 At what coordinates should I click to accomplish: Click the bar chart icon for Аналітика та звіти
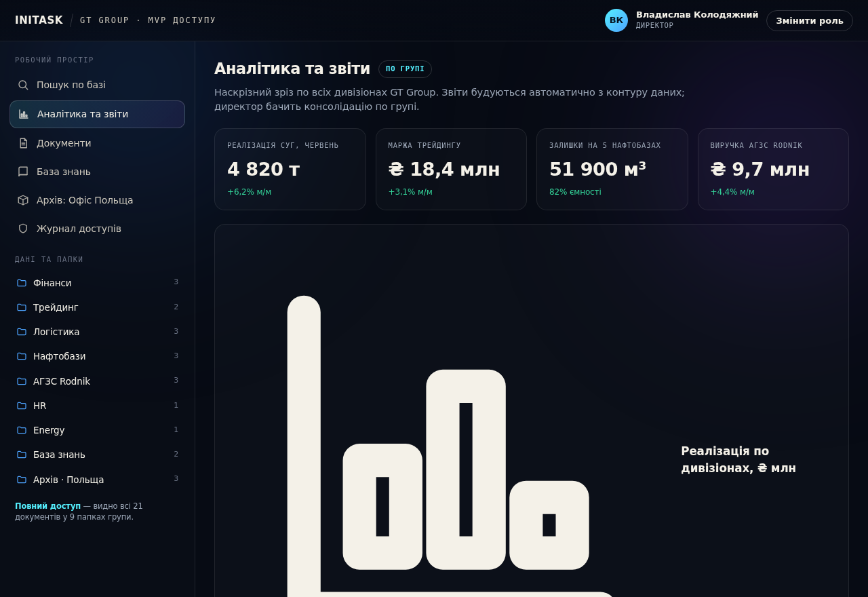click(24, 114)
